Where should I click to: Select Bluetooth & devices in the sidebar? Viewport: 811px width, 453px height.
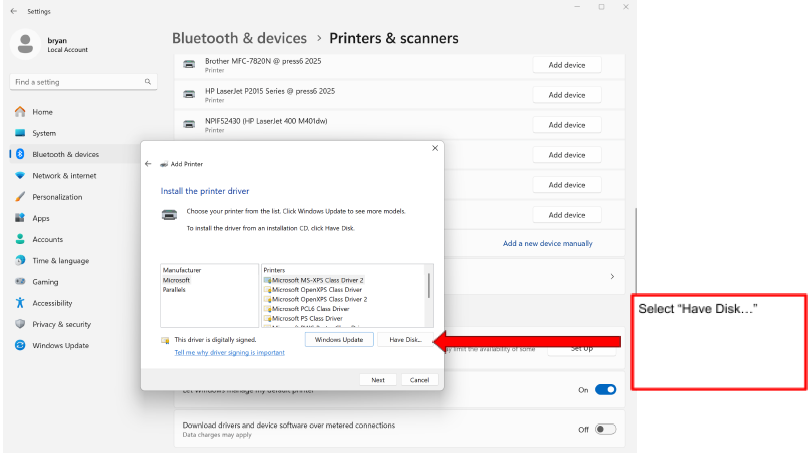pyautogui.click(x=65, y=154)
